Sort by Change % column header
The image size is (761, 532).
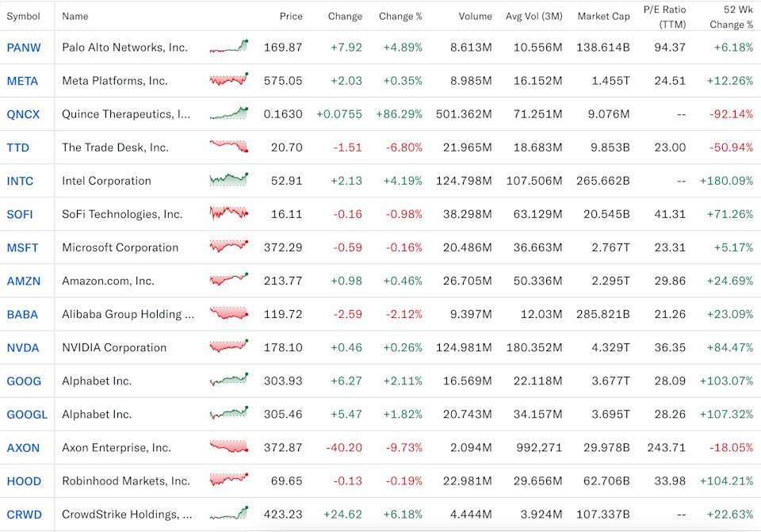[400, 16]
